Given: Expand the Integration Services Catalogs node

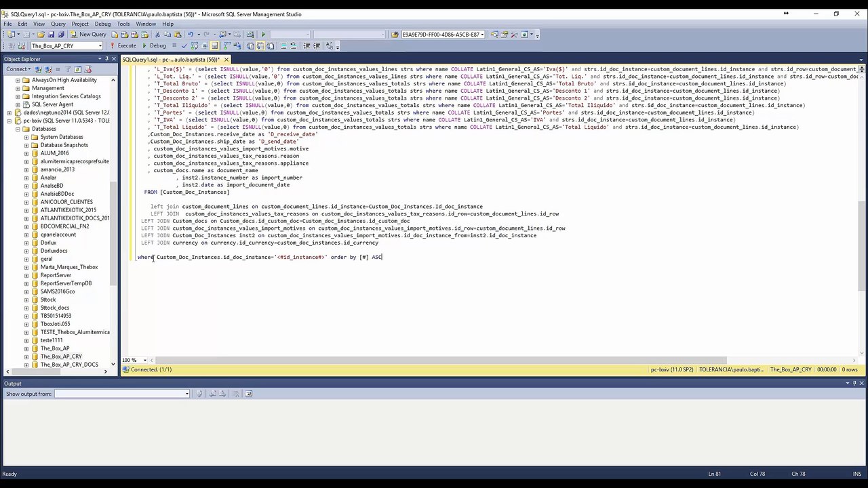Looking at the screenshot, I should (18, 96).
